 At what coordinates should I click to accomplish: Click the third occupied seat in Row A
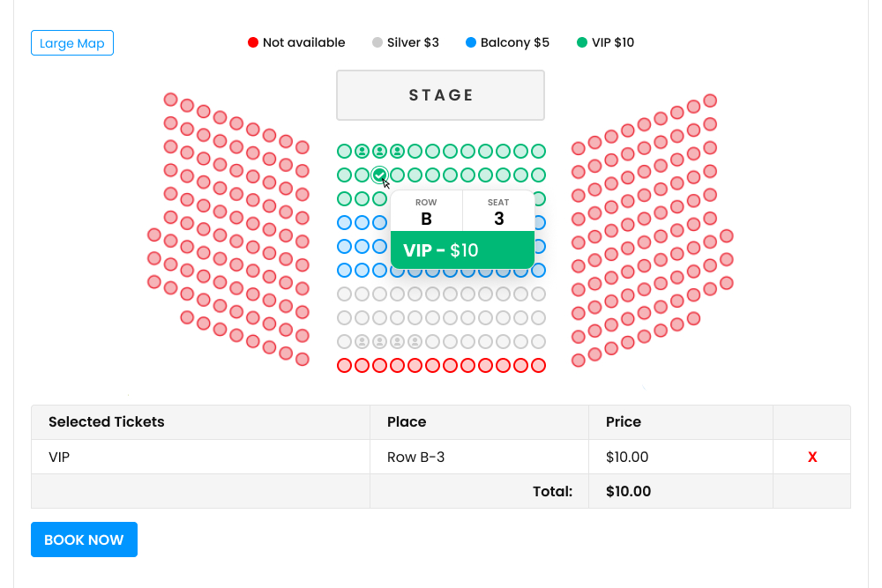click(x=397, y=151)
